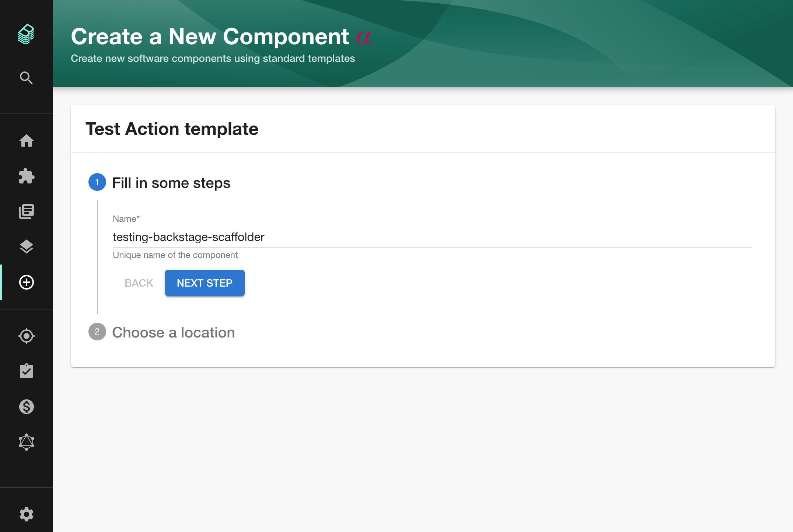Image resolution: width=793 pixels, height=532 pixels.
Task: Open the clipboard checkmark icon
Action: click(x=26, y=371)
